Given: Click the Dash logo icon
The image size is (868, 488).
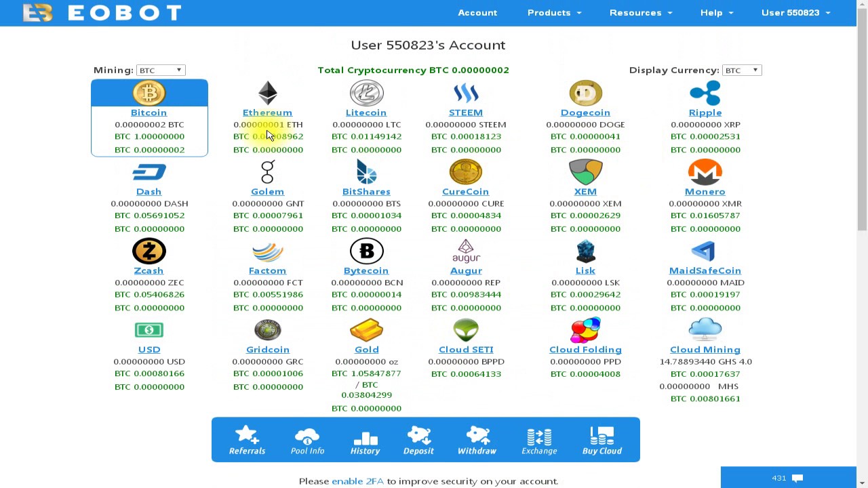Looking at the screenshot, I should click(x=149, y=172).
